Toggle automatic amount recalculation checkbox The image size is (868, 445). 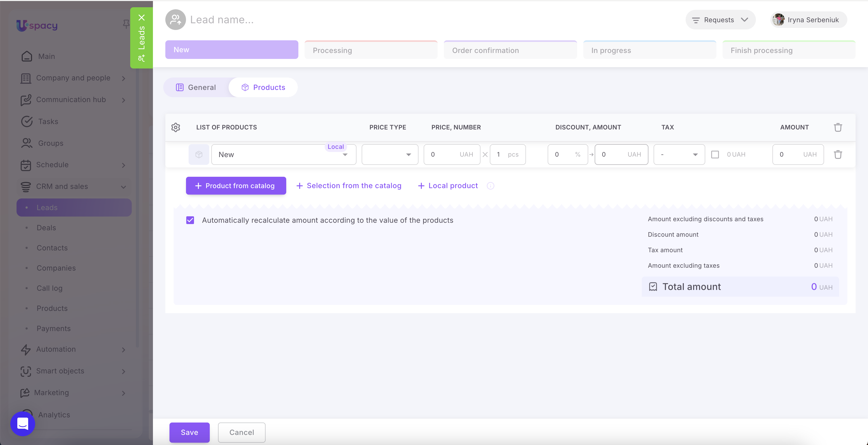coord(190,220)
